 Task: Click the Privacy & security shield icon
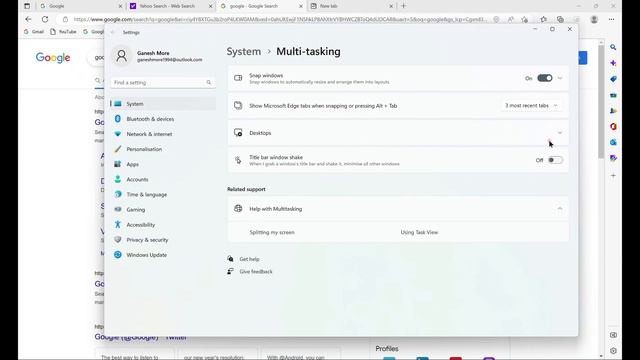click(x=118, y=240)
